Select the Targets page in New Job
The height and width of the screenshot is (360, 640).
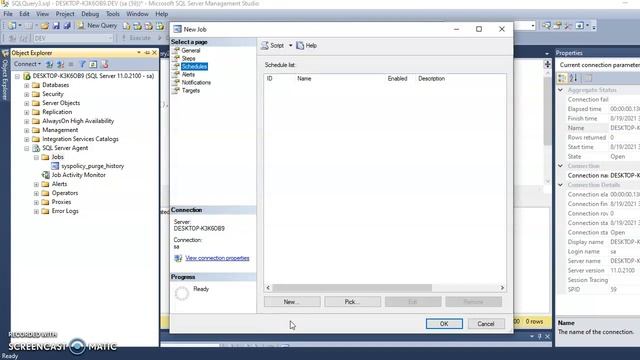191,91
